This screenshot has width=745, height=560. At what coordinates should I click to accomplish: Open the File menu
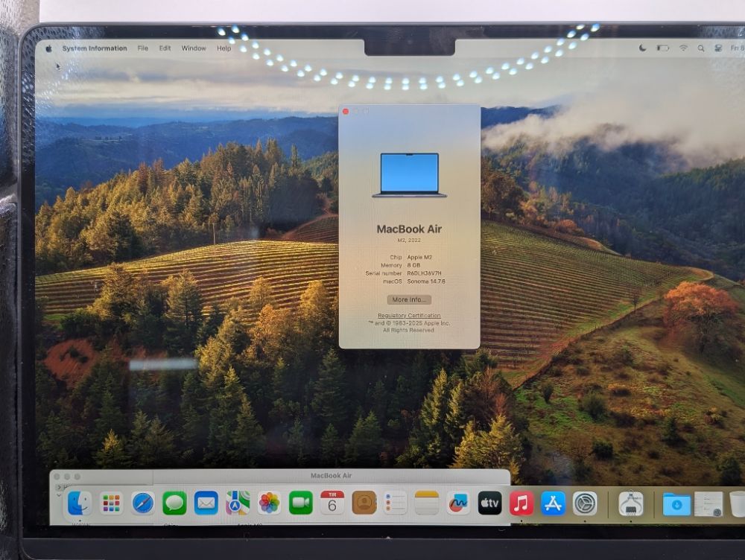pos(142,48)
